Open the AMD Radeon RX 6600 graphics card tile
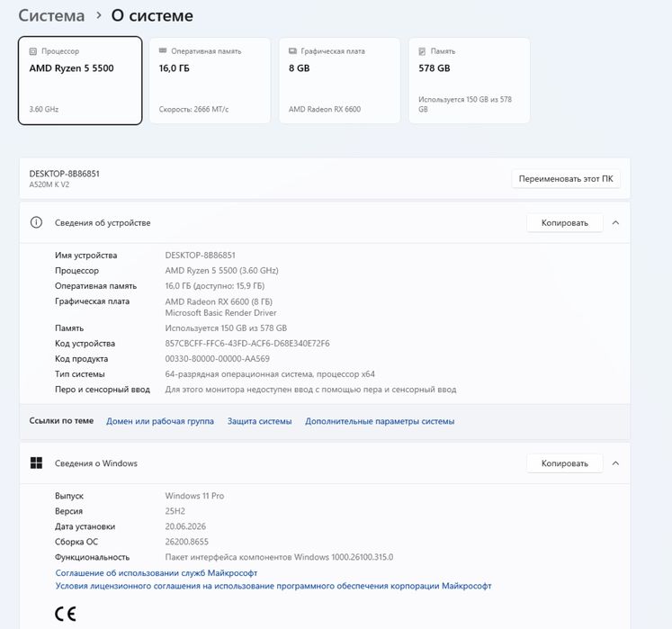The height and width of the screenshot is (629, 672). (x=339, y=81)
